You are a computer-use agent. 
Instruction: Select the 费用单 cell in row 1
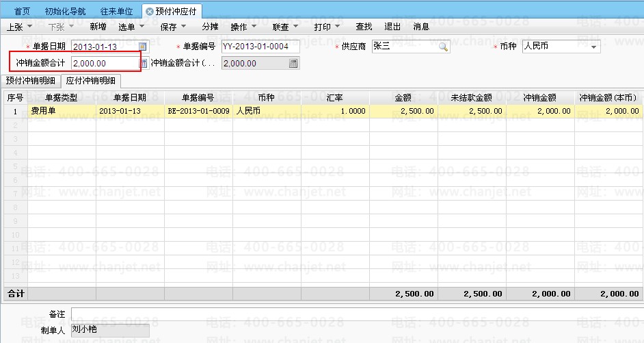(x=62, y=111)
